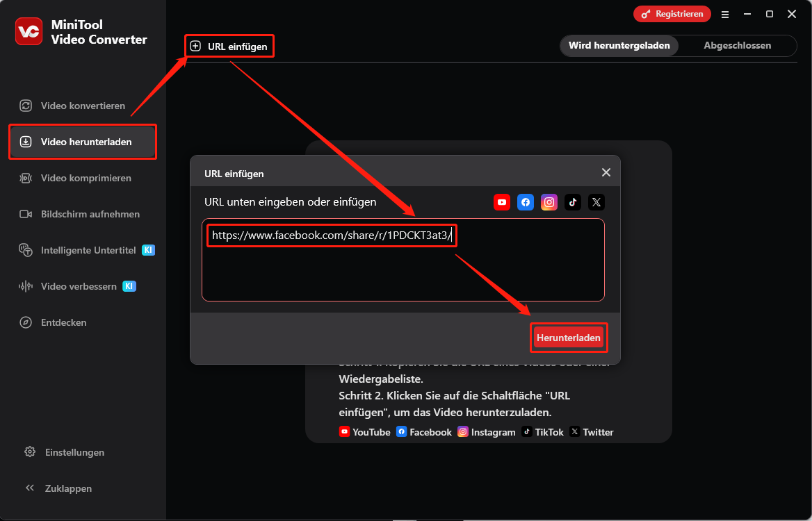Click the URL einfügen button label
Viewport: 812px width, 521px height.
pyautogui.click(x=238, y=47)
